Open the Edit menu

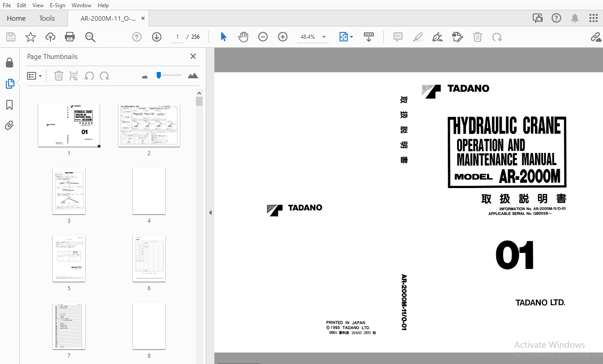pyautogui.click(x=22, y=5)
